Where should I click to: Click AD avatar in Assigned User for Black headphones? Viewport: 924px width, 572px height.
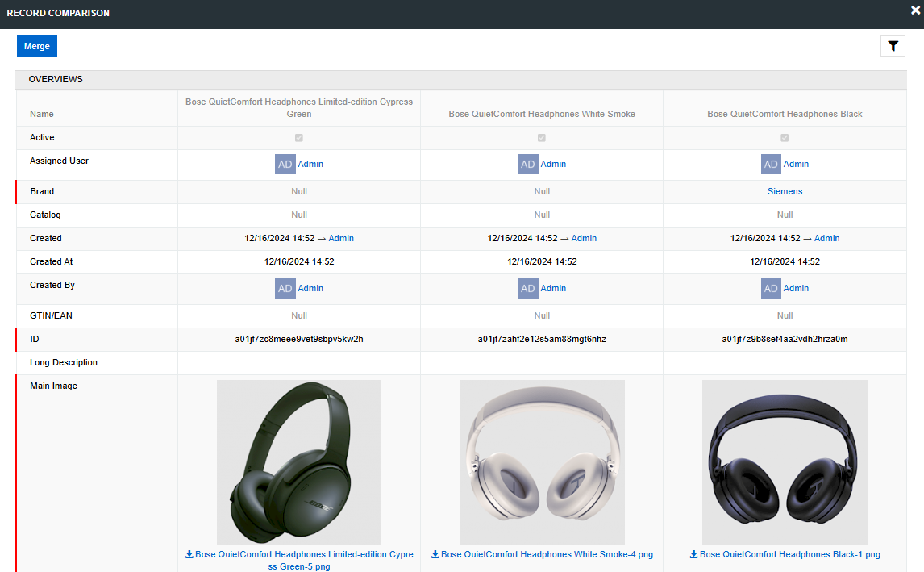click(771, 164)
